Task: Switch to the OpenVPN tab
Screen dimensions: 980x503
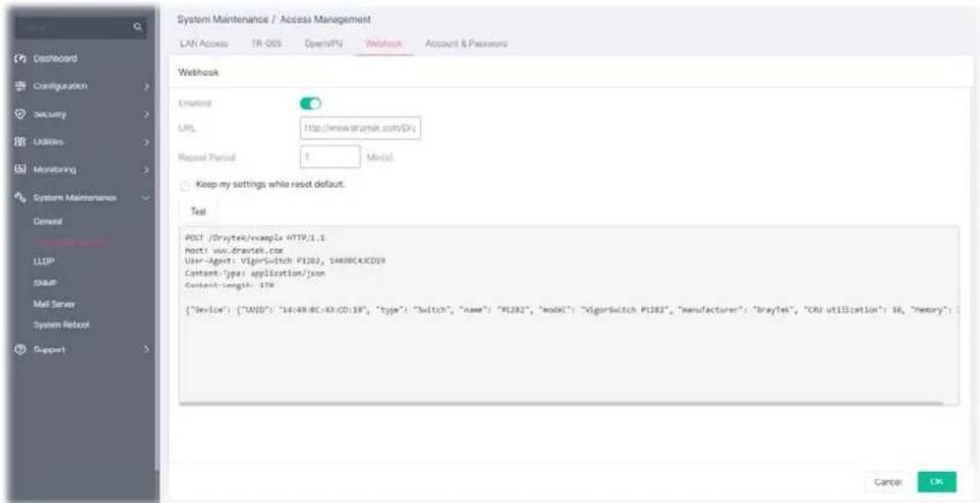Action: coord(323,44)
